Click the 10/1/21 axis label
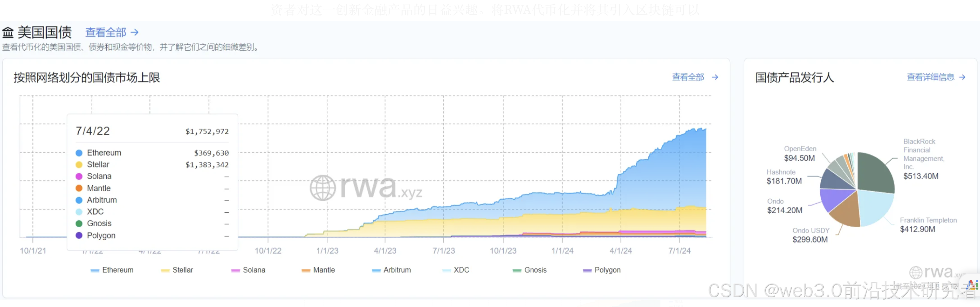The width and height of the screenshot is (980, 307). (33, 251)
